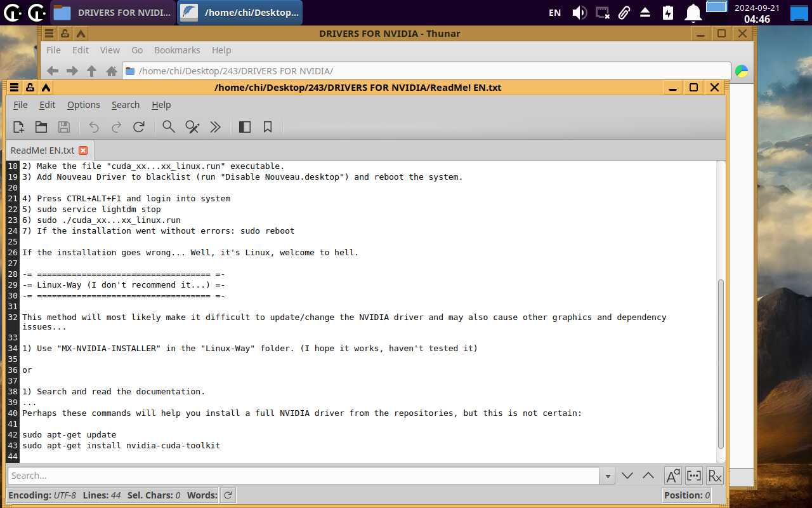Open Replace with the magnifier-pencil icon
This screenshot has height=508, width=812.
pos(192,127)
